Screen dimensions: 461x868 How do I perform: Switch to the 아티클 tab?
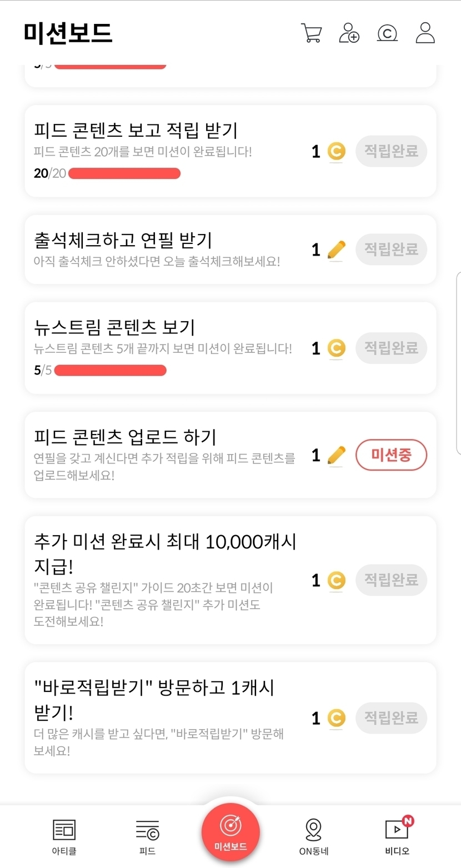point(64,836)
